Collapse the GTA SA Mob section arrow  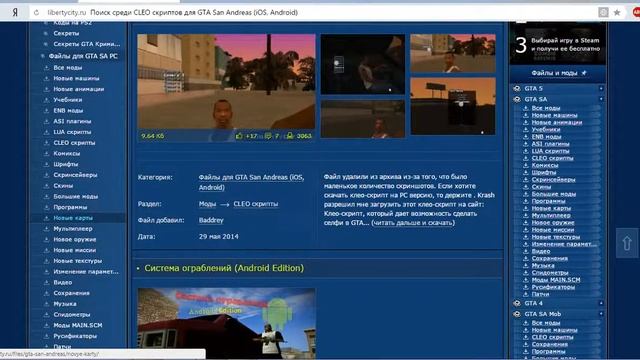[x=601, y=314]
